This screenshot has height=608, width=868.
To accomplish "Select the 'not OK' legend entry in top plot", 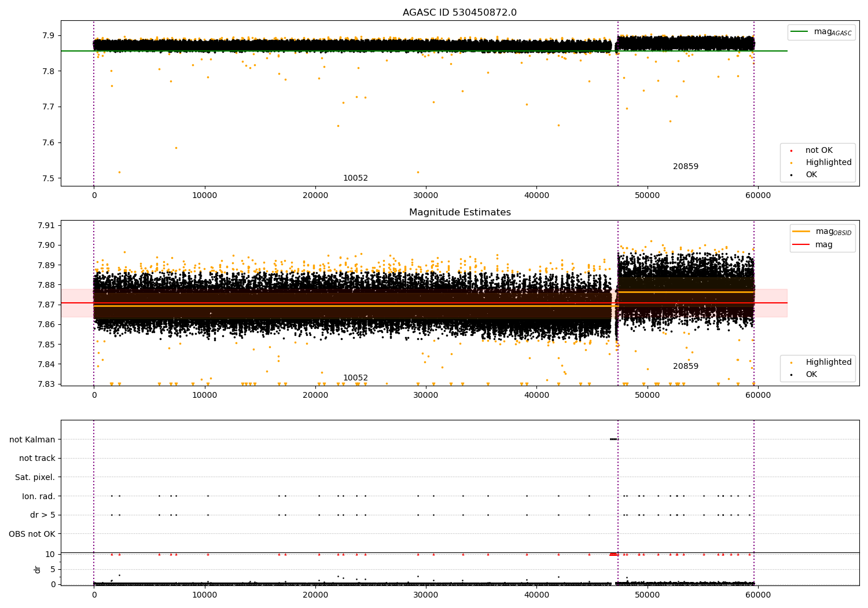I will pos(819,151).
